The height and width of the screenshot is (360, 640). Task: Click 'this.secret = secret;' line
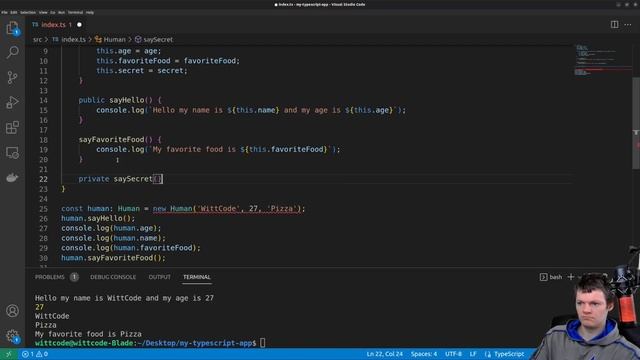142,71
